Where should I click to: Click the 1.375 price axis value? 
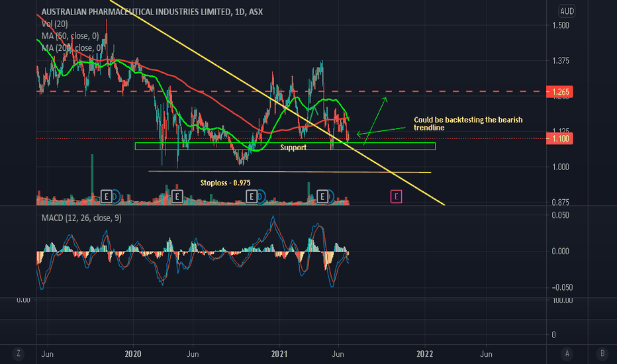click(561, 61)
